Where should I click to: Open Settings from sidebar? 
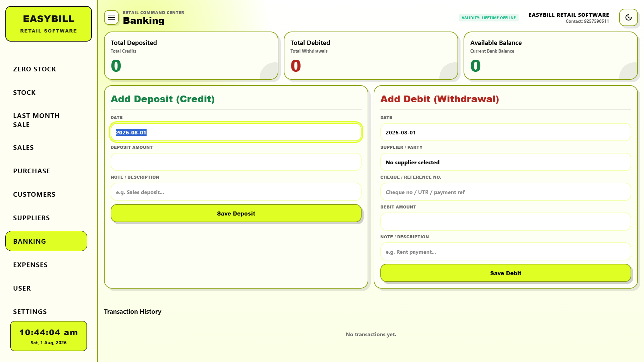coord(46,312)
